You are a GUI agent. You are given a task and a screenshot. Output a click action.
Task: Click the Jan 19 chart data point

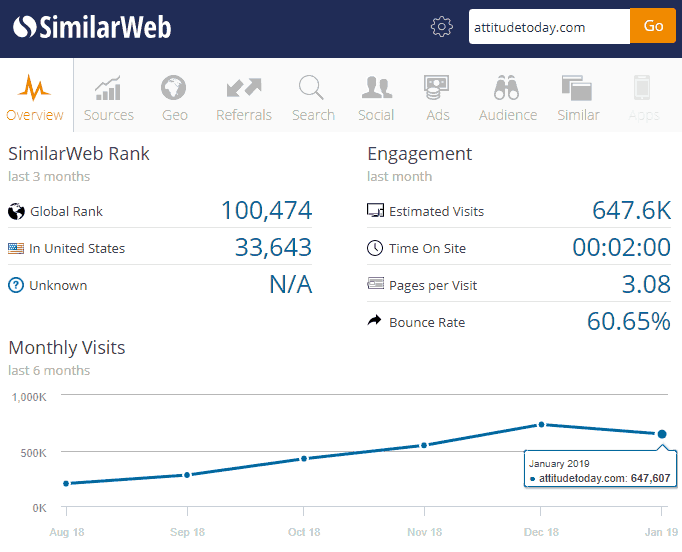[662, 434]
